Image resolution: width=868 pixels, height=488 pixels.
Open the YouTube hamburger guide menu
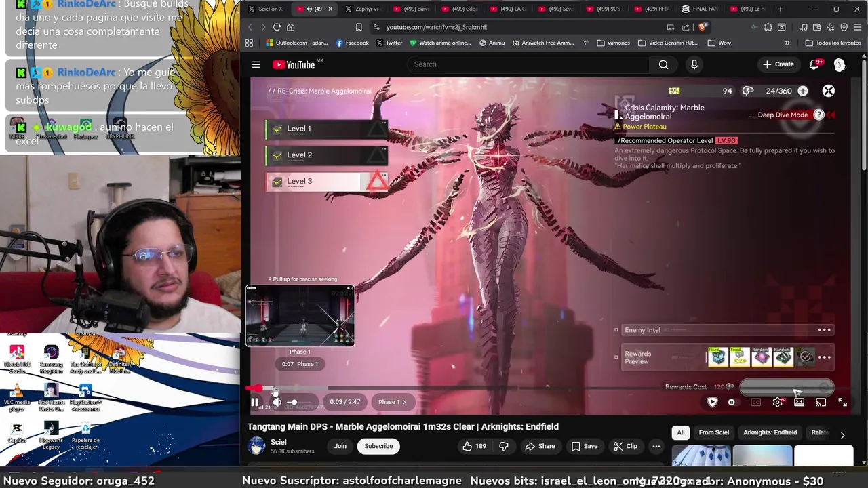point(256,64)
